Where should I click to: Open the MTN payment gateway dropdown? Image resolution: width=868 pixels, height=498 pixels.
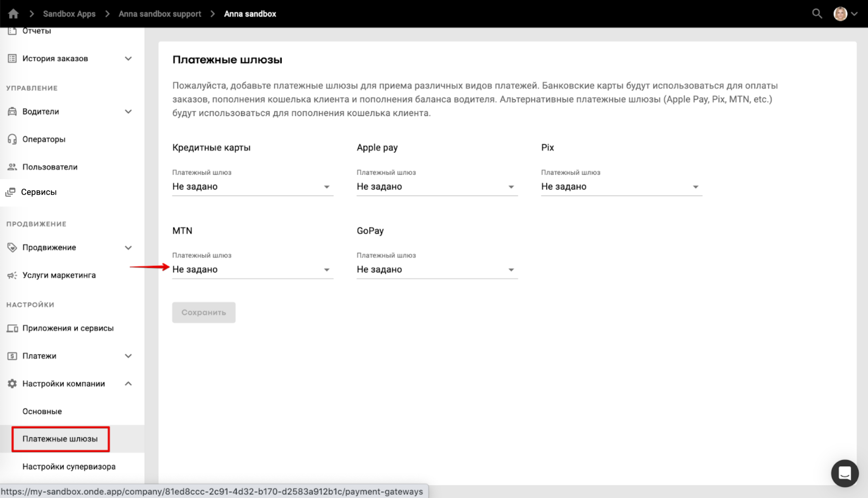[x=252, y=269]
